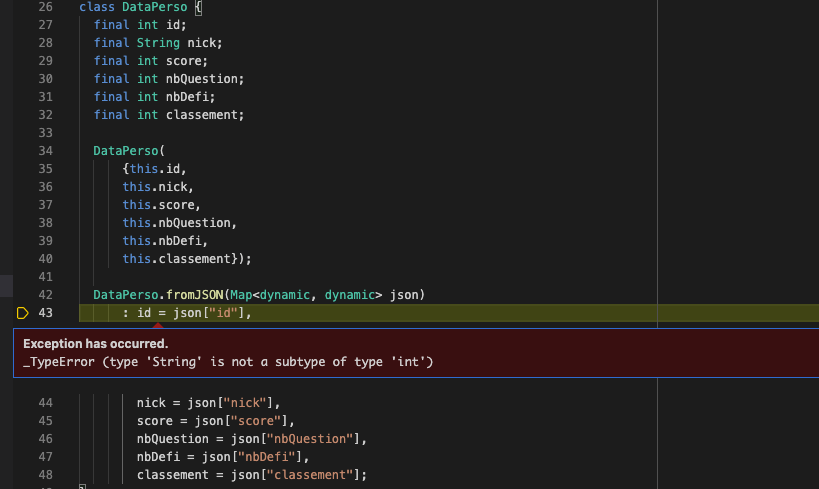Screen dimensions: 819x489
Task: Click the _TypeError message text
Action: 228,361
